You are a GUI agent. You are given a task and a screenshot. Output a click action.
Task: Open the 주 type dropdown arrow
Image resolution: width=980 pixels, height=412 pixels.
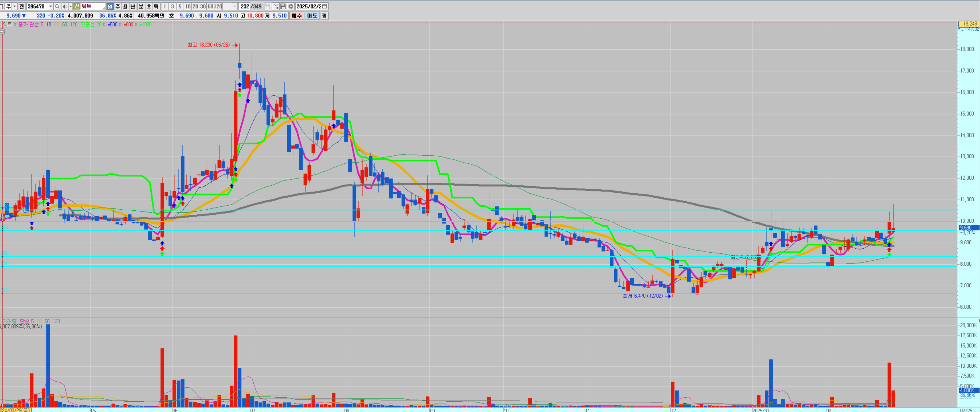click(x=14, y=6)
